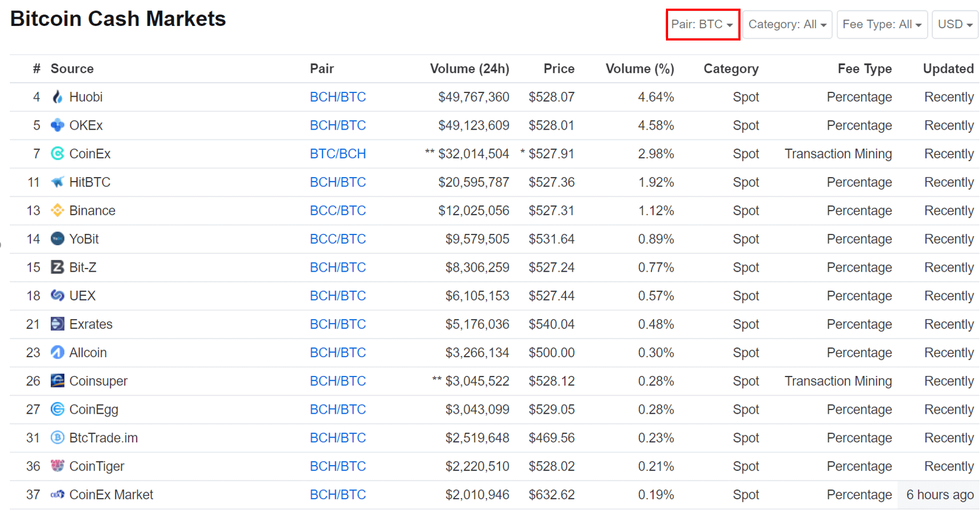
Task: Click the Huobi source name
Action: (86, 97)
